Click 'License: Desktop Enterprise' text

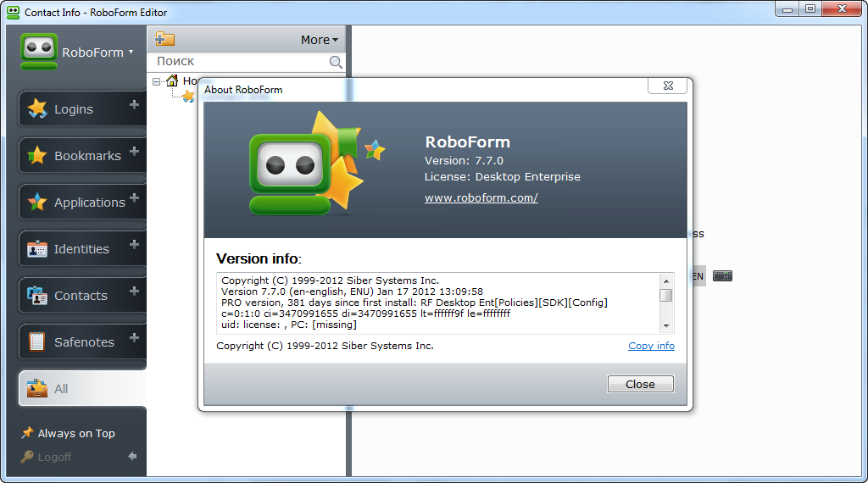pos(502,177)
